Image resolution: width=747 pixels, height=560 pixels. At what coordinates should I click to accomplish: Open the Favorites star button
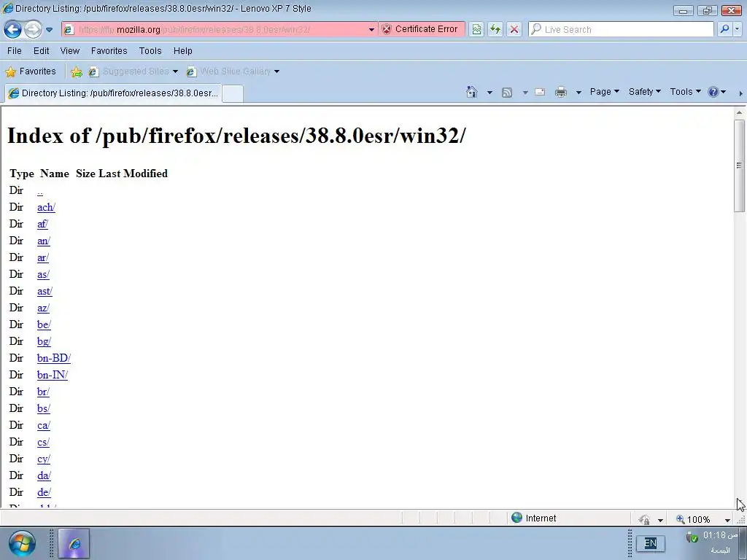31,71
